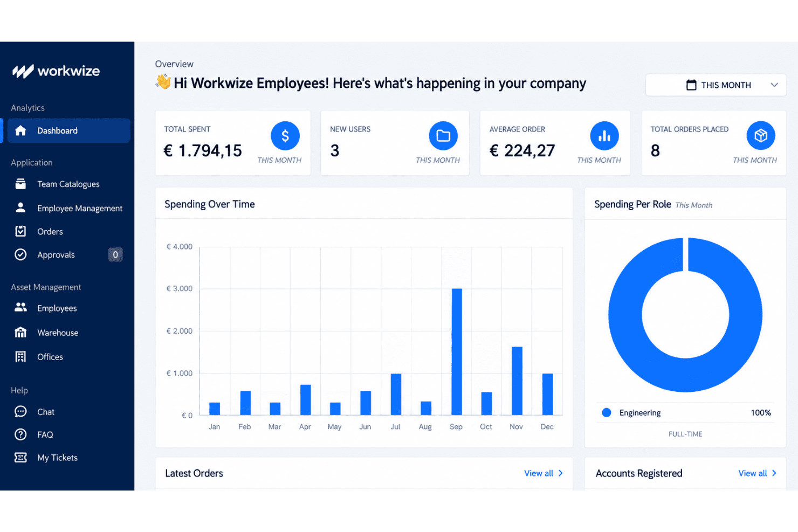Viewport: 798px width, 532px height.
Task: Click the Orders clipboard icon
Action: [20, 231]
